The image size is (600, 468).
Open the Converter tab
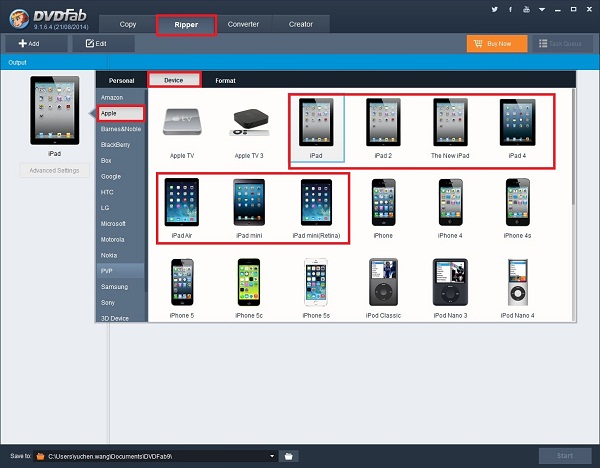243,24
